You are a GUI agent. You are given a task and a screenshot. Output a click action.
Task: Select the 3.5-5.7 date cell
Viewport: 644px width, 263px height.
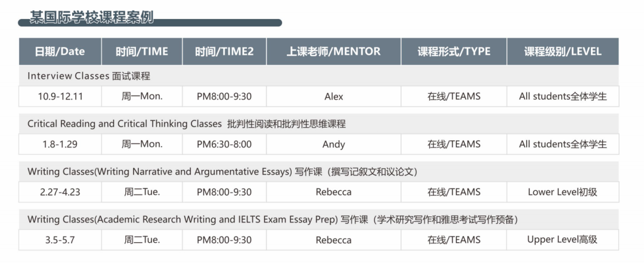pyautogui.click(x=60, y=240)
